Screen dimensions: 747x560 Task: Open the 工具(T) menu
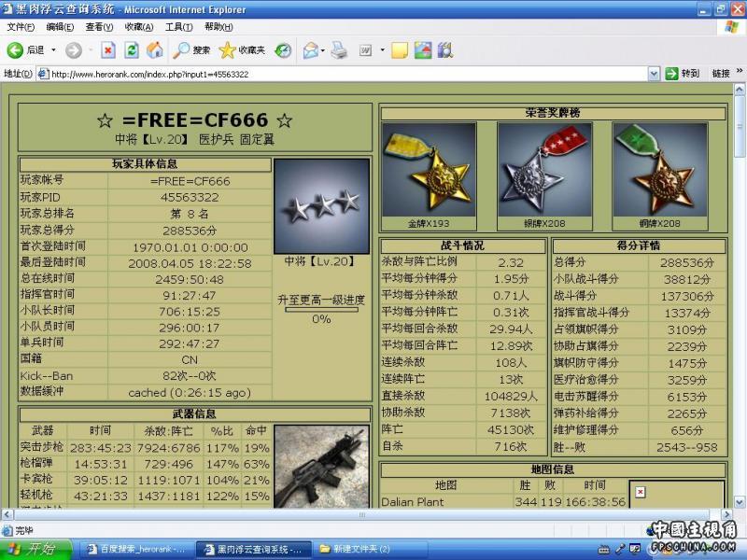coord(178,27)
